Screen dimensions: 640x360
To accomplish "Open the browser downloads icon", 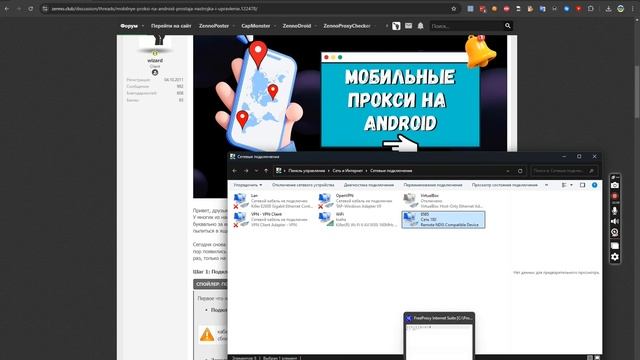I will (x=608, y=9).
